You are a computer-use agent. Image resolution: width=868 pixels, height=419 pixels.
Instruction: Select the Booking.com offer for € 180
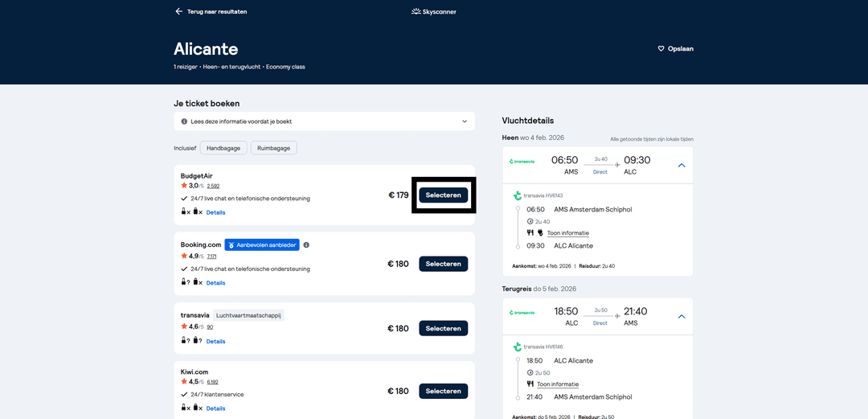(444, 264)
